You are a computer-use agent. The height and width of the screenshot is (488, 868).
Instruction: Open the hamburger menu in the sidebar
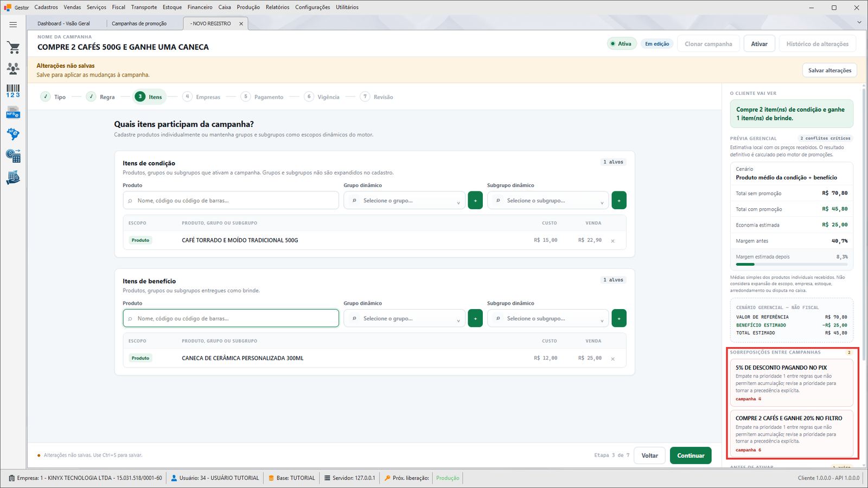tap(13, 24)
